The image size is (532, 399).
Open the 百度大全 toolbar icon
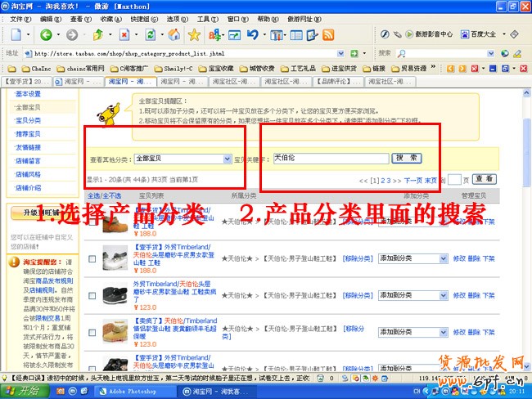[471, 34]
